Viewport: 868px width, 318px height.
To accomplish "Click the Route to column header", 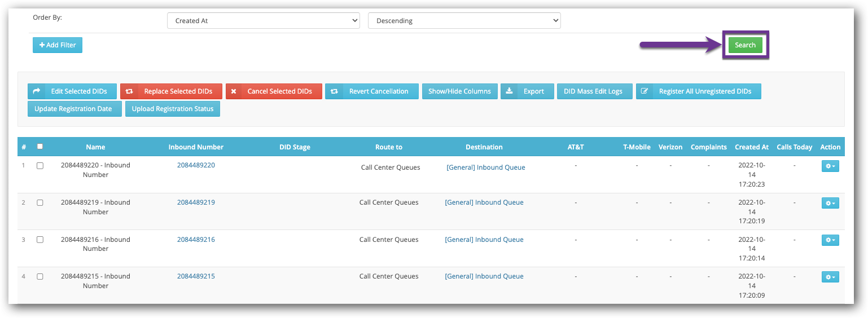I will [389, 147].
